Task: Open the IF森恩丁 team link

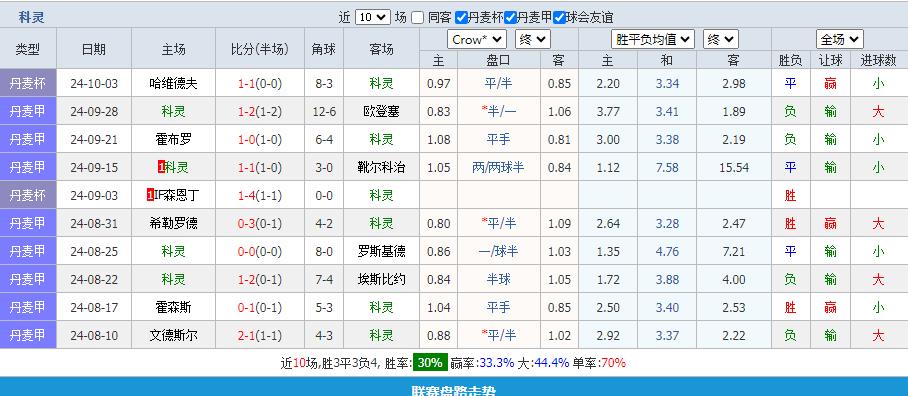Action: 177,196
